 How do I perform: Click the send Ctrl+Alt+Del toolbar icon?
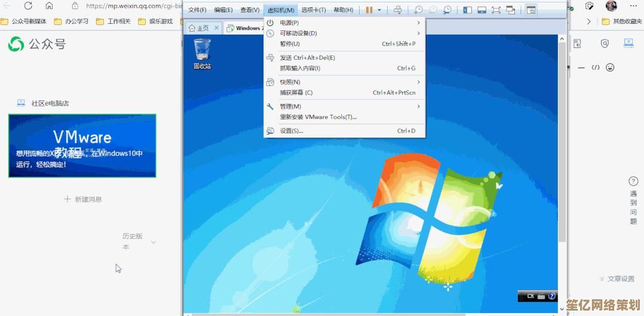tap(398, 10)
